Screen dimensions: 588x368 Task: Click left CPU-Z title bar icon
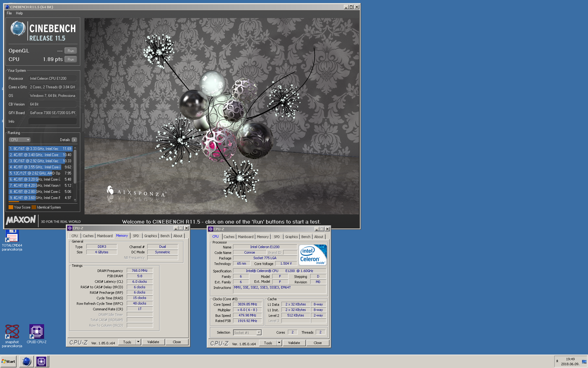pyautogui.click(x=70, y=228)
